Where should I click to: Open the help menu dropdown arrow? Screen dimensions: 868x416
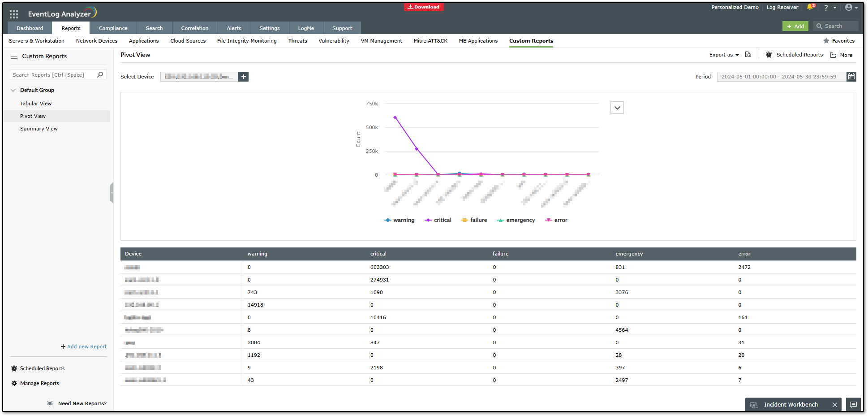point(835,8)
